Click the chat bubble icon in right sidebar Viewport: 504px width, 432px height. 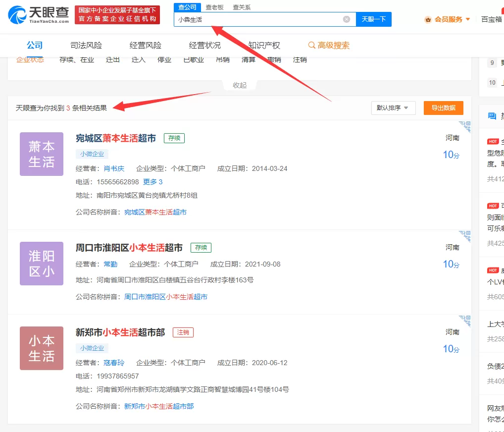[492, 116]
